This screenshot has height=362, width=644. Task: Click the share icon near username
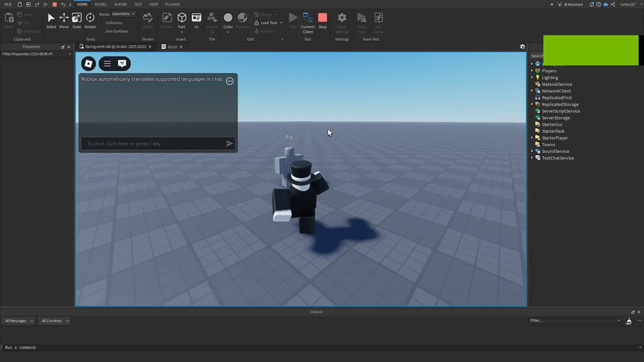point(613,4)
